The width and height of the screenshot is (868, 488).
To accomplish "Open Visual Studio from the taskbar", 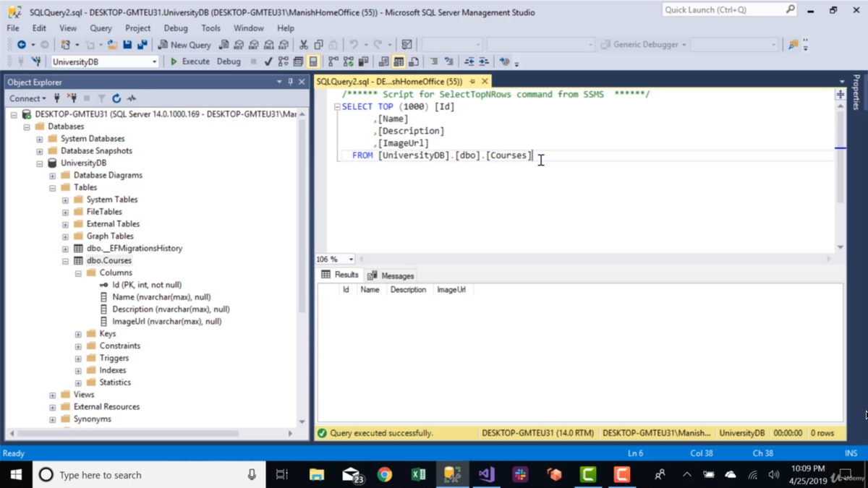I will coord(486,475).
